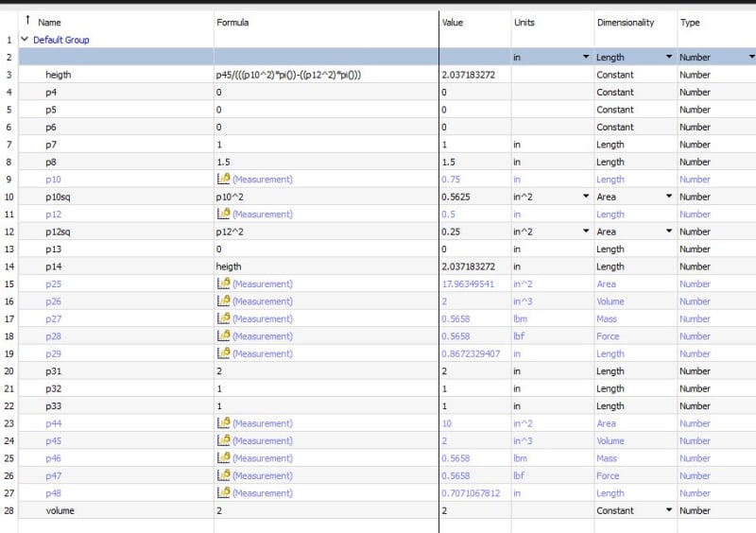
Task: Click the empty Name field in row 2
Action: pyautogui.click(x=116, y=57)
